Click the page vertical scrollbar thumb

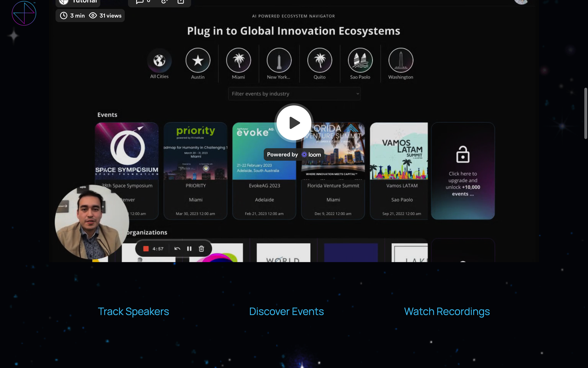(x=586, y=113)
